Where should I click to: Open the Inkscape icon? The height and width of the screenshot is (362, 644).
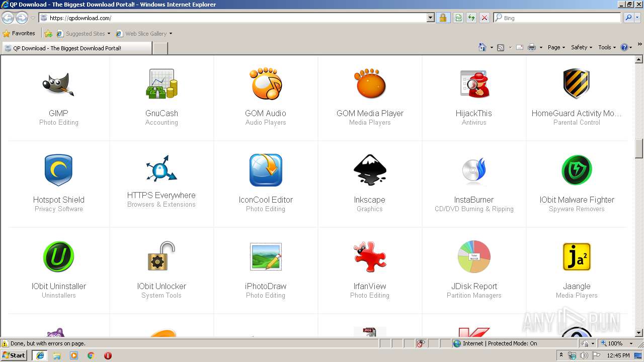click(x=370, y=170)
